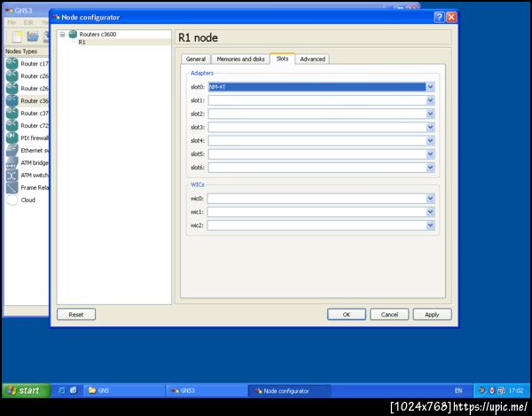Open the Windows start button

tap(27, 390)
